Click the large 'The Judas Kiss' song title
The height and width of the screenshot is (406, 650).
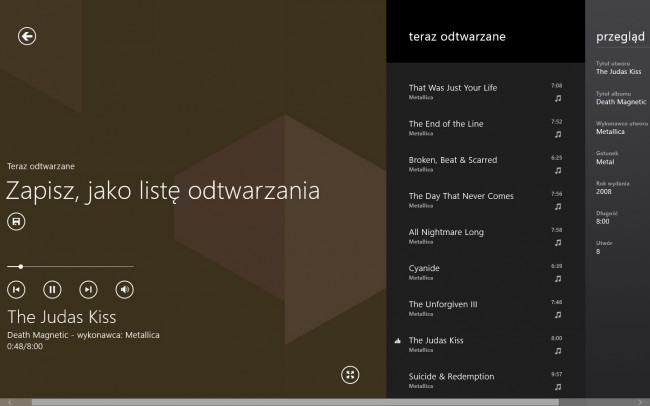pyautogui.click(x=62, y=317)
